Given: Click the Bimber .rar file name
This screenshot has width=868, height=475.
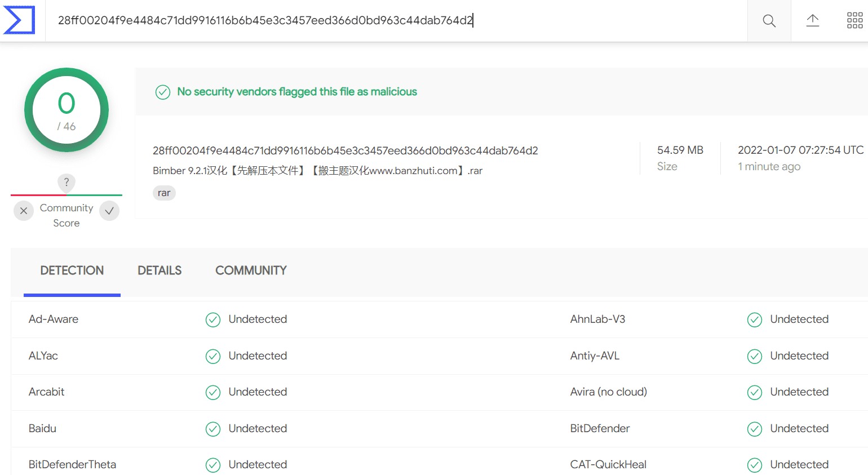Looking at the screenshot, I should click(x=317, y=171).
